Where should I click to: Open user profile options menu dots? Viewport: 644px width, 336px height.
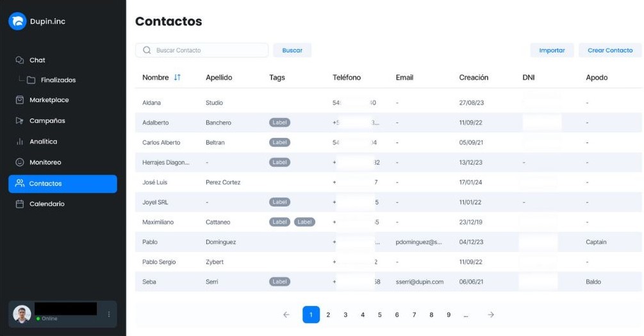point(109,314)
